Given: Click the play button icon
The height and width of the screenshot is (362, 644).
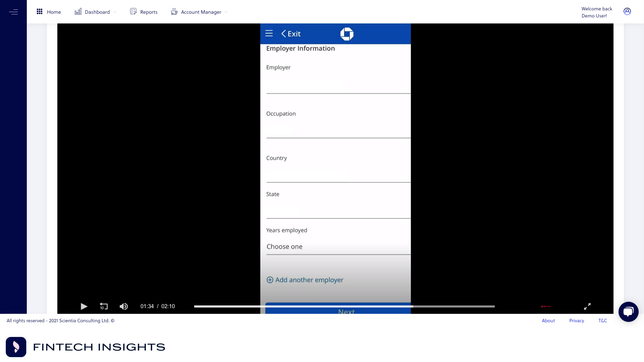Looking at the screenshot, I should [x=84, y=306].
